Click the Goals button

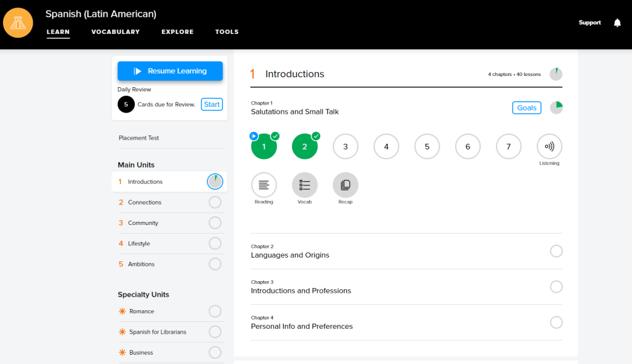point(526,108)
